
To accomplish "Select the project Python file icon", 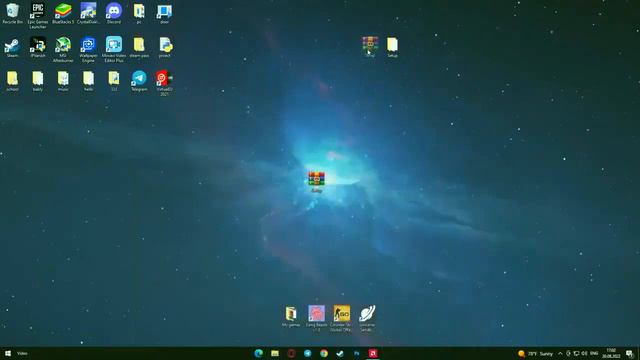I will 164,47.
